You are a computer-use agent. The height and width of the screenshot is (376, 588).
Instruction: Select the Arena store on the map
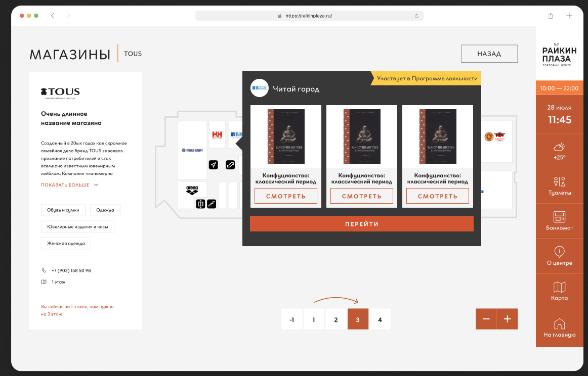[x=192, y=190]
